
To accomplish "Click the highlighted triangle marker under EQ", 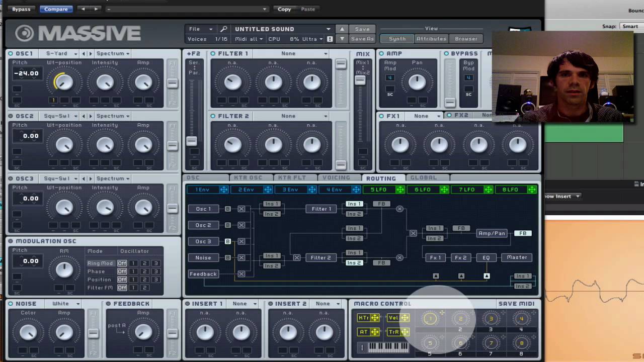I will 487,276.
